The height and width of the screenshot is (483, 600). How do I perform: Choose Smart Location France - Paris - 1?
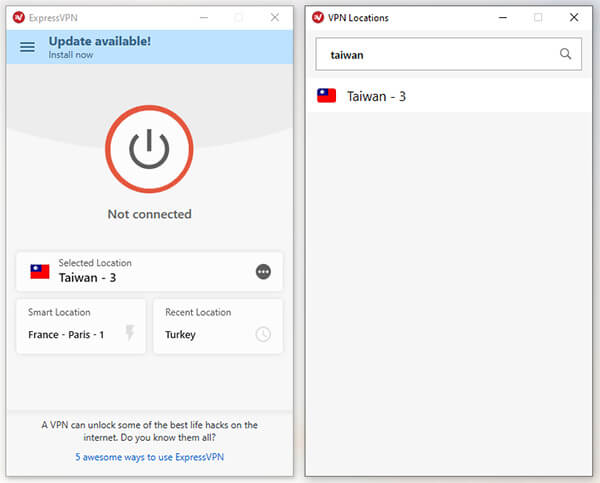pyautogui.click(x=81, y=326)
